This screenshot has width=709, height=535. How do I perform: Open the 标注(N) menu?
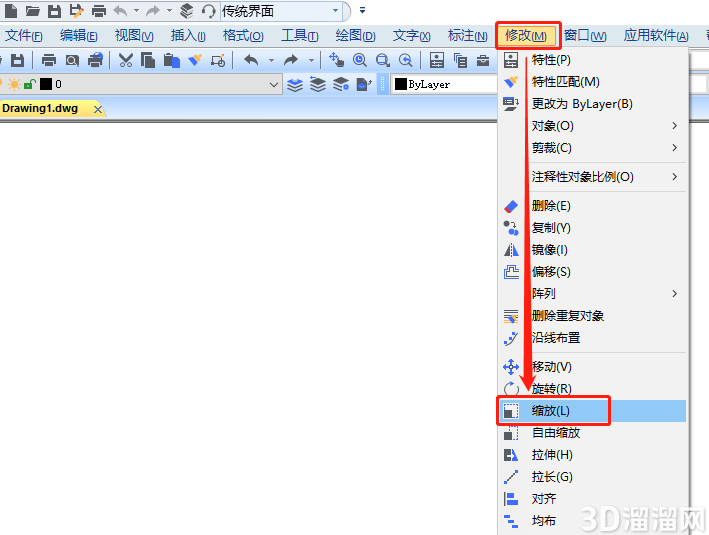click(468, 35)
